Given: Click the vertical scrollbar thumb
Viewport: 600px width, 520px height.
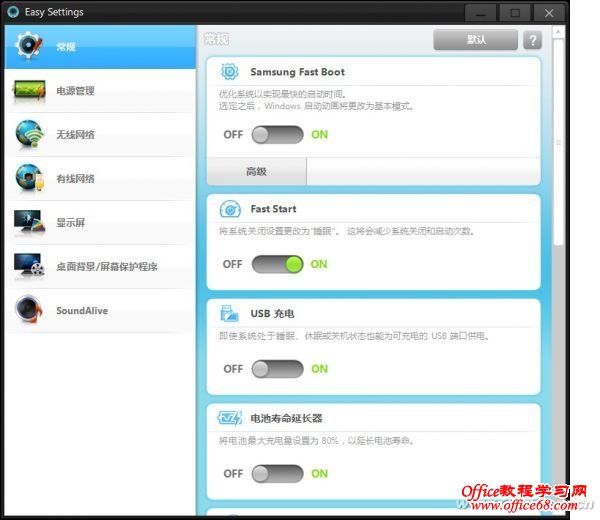Looking at the screenshot, I should coord(558,142).
